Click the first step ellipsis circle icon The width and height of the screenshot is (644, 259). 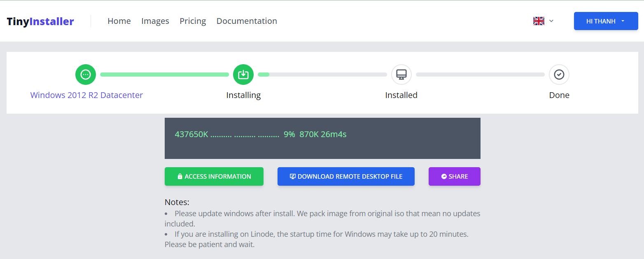point(86,75)
